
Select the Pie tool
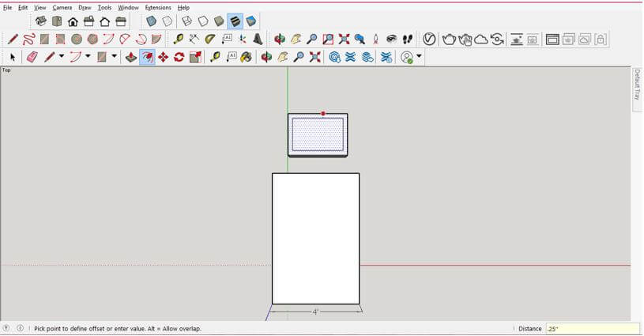[156, 40]
